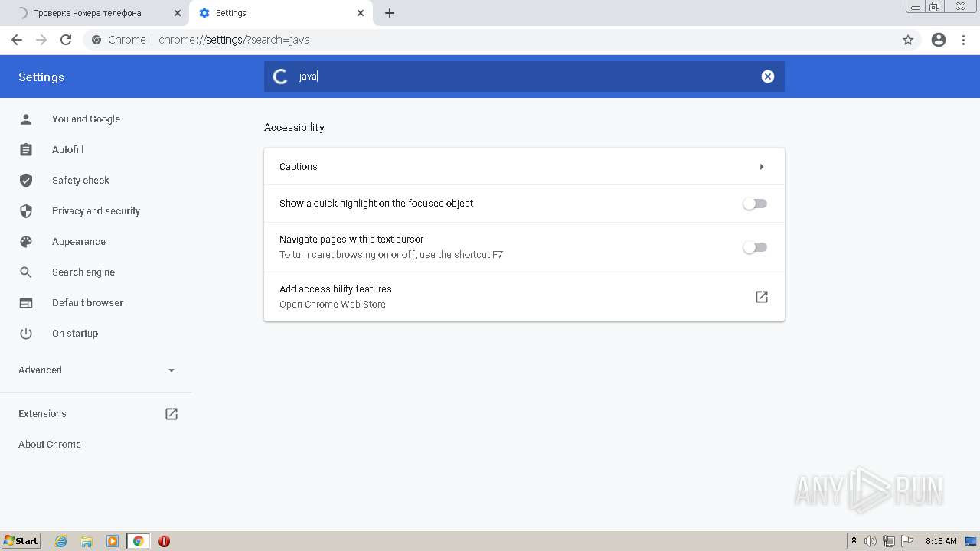Click the browser Back arrow

point(17,40)
